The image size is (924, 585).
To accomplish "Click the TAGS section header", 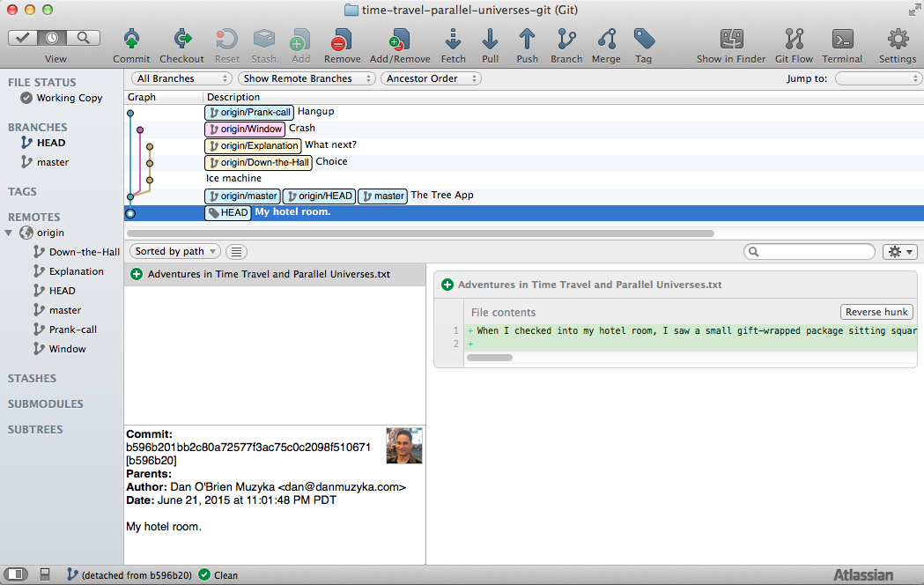I will [x=22, y=191].
